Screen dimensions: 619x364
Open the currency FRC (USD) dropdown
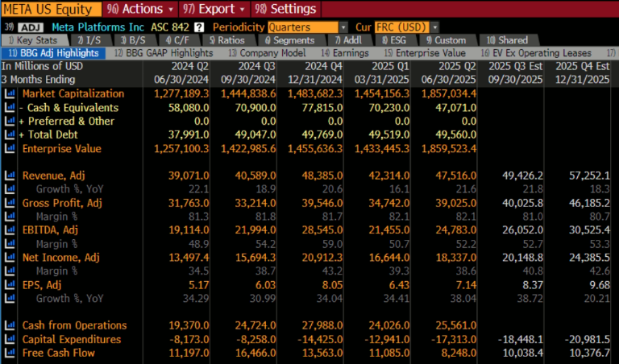coord(407,27)
